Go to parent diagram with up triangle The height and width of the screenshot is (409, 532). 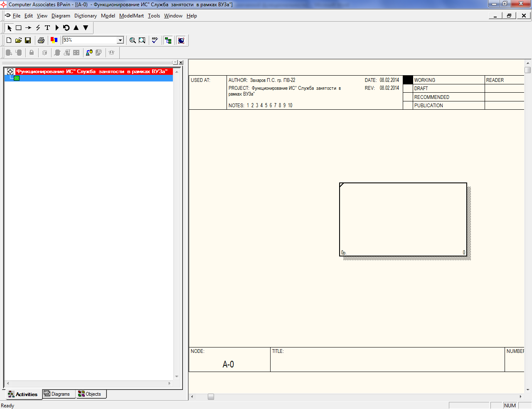pos(76,28)
